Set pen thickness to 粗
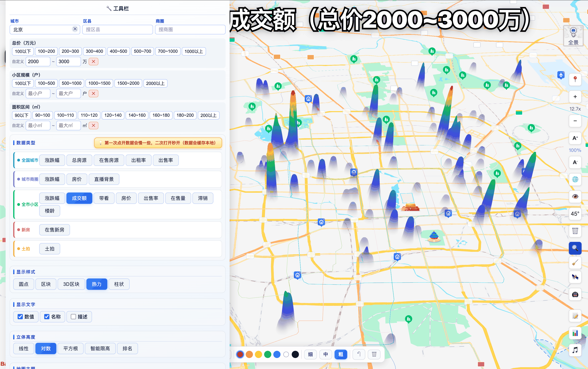Image resolution: width=588 pixels, height=369 pixels. [341, 354]
